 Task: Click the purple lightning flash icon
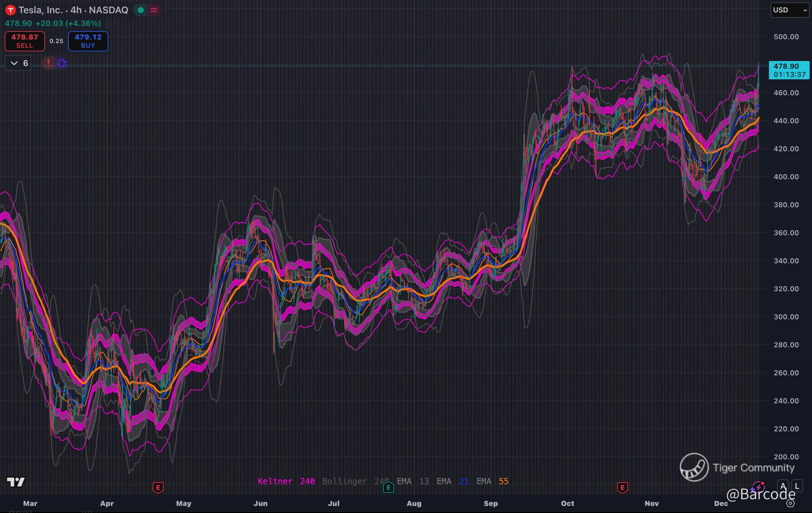tap(758, 487)
